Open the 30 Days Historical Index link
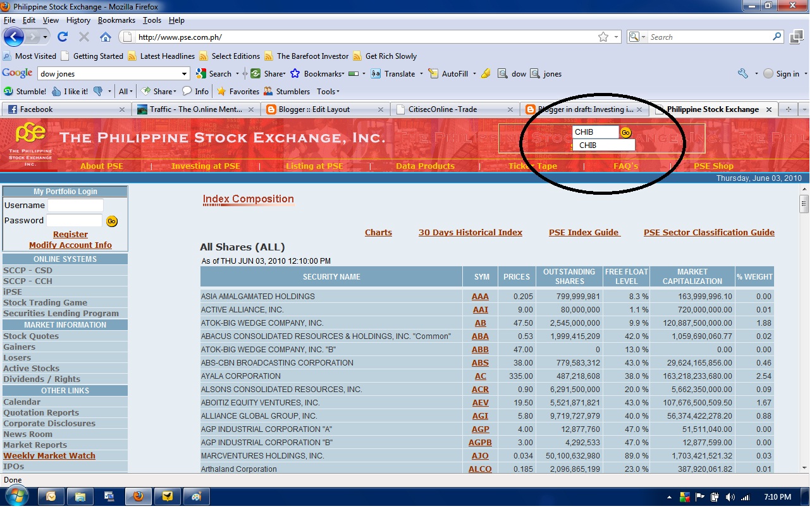Screen dimensions: 812x511 pyautogui.click(x=471, y=232)
